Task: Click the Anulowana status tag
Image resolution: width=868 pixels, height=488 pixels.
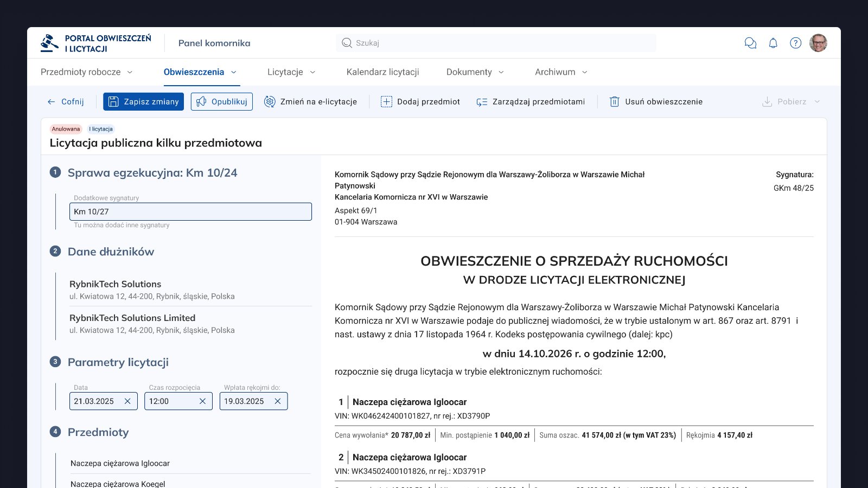Action: (x=66, y=129)
